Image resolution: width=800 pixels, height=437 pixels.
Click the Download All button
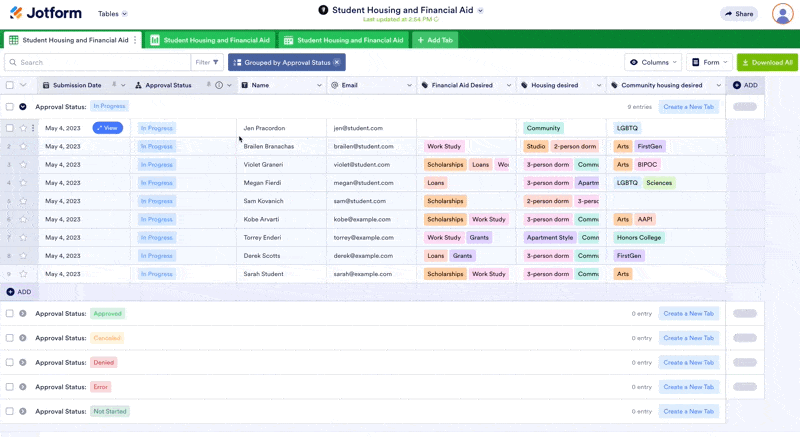(x=767, y=62)
